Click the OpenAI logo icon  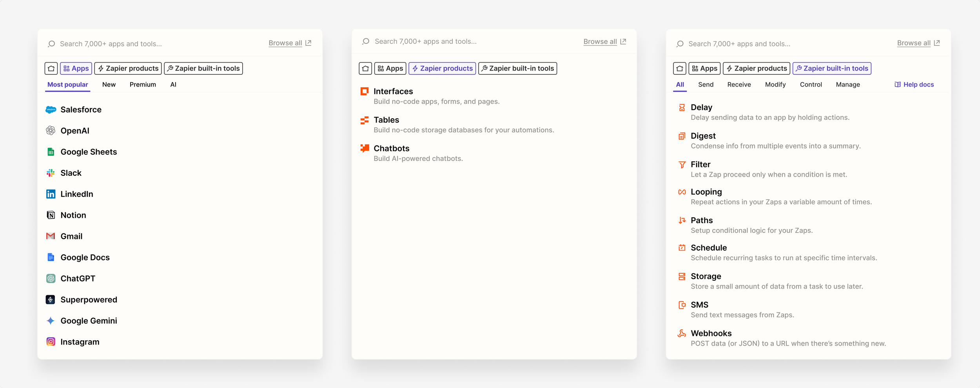[x=51, y=130]
